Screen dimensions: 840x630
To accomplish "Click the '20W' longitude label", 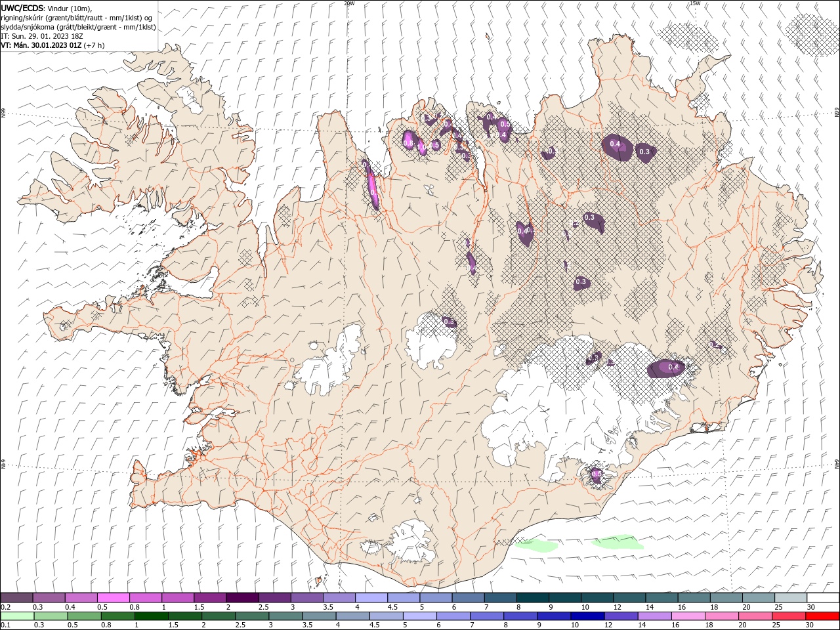I will coord(349,3).
